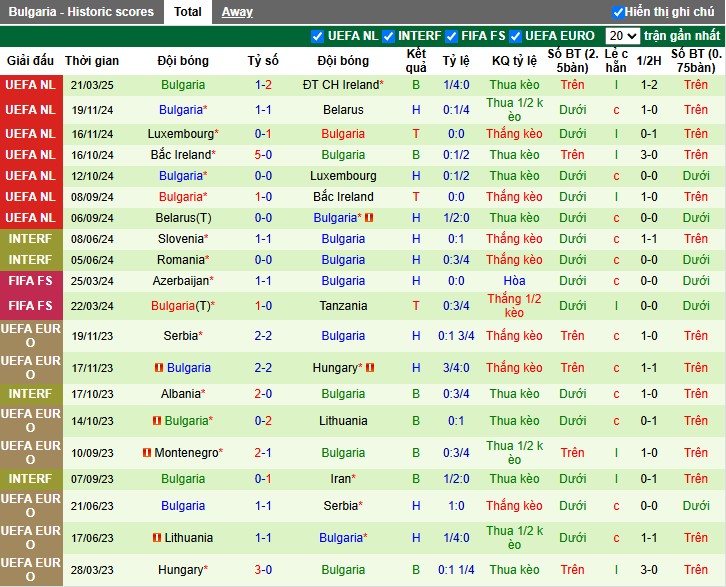
Task: Open Luxembourg team link in 16/11/24 row
Action: [x=181, y=134]
